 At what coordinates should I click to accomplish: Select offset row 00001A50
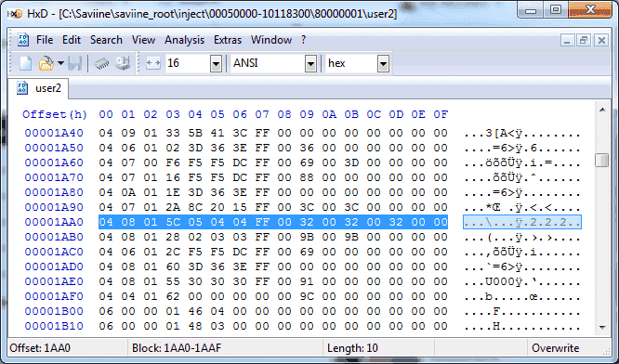(54, 148)
